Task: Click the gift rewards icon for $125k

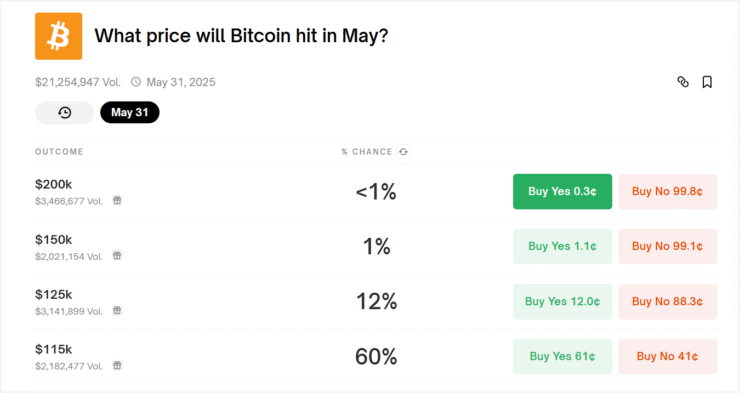Action: point(117,310)
